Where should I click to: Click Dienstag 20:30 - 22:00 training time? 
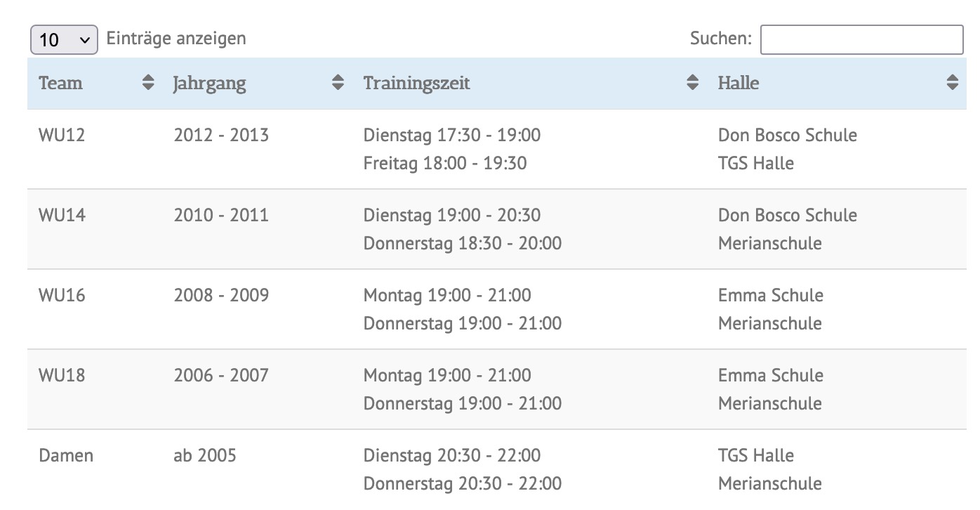452,455
